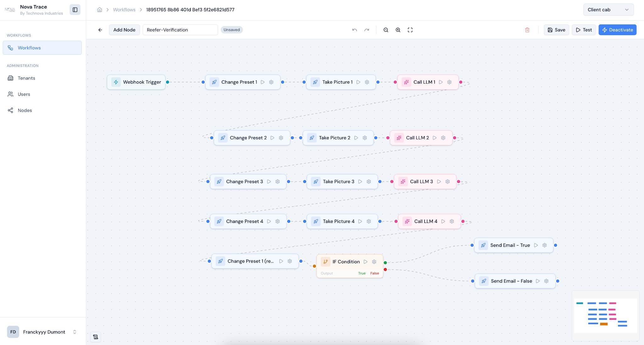
Task: Navigate to Workflows via breadcrumb
Action: [124, 9]
